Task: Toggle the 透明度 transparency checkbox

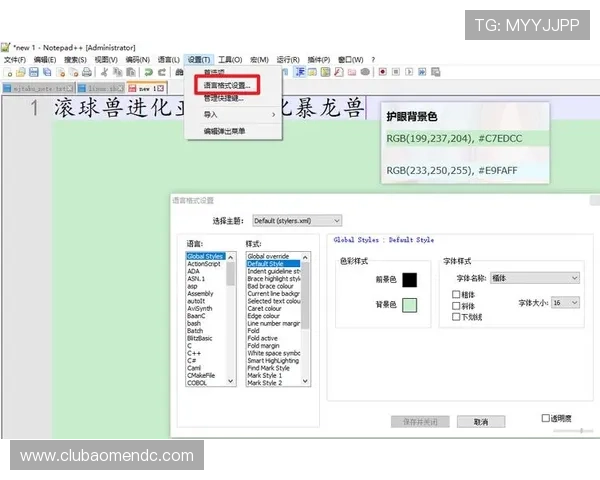Action: pos(546,418)
